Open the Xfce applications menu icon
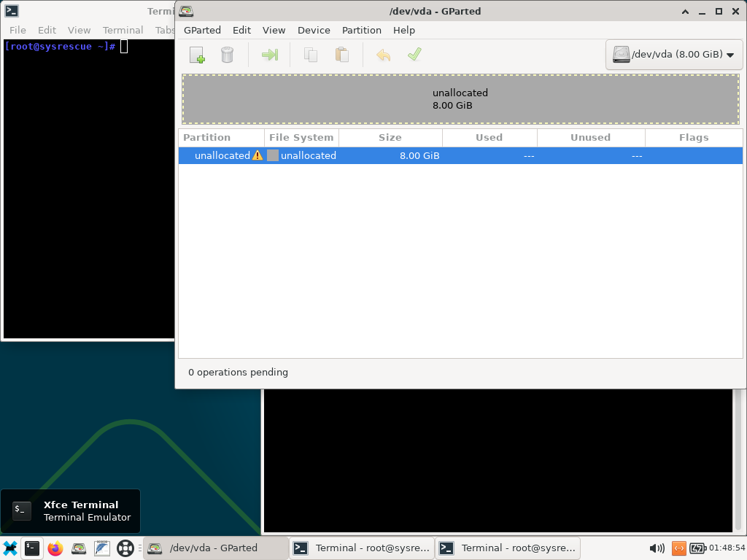The width and height of the screenshot is (747, 560). [x=10, y=548]
